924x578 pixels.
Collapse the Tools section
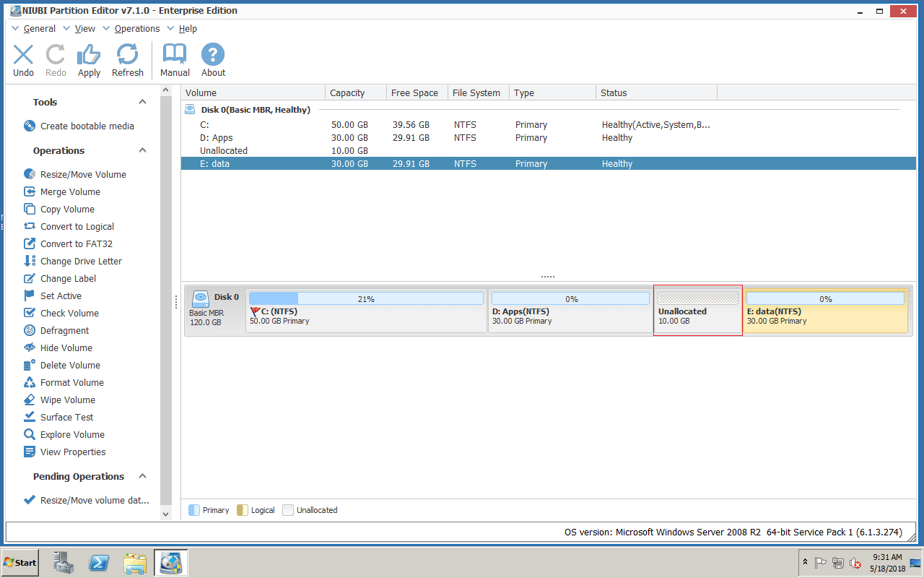pyautogui.click(x=142, y=101)
